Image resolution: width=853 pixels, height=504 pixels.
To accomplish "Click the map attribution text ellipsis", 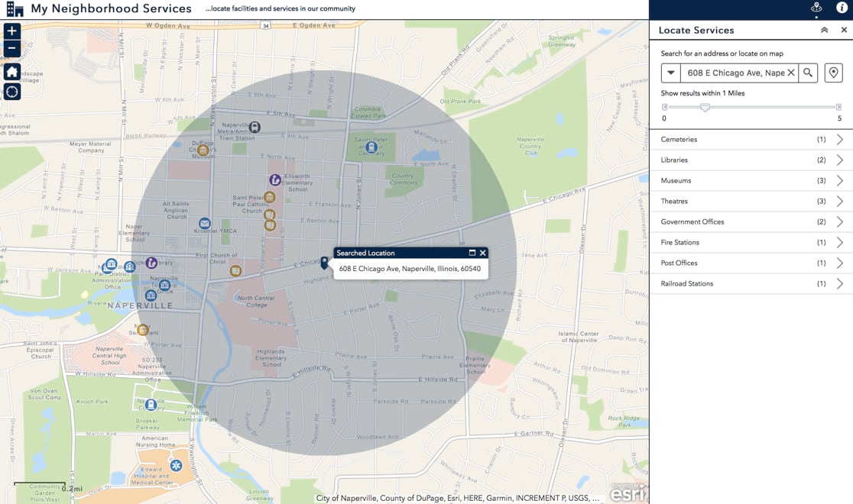I will [595, 498].
